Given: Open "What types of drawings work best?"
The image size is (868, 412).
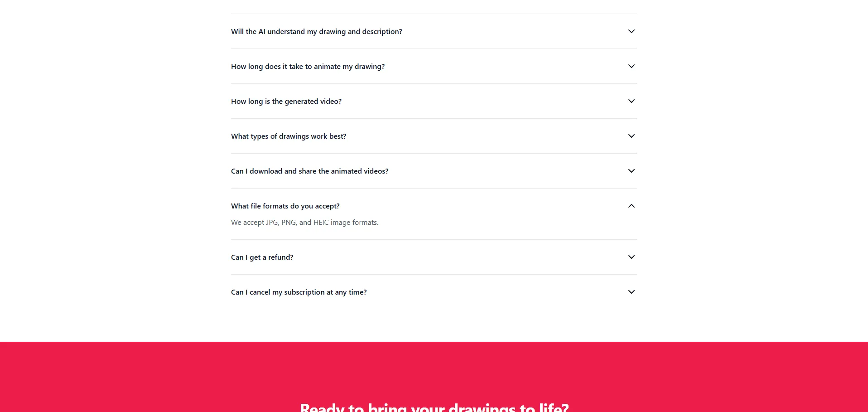Looking at the screenshot, I should click(x=288, y=136).
